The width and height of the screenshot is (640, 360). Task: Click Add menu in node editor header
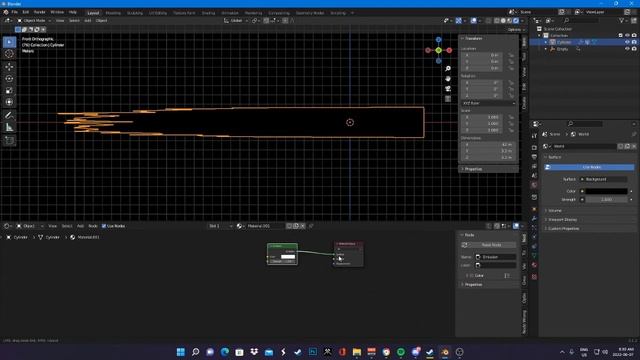pyautogui.click(x=80, y=226)
